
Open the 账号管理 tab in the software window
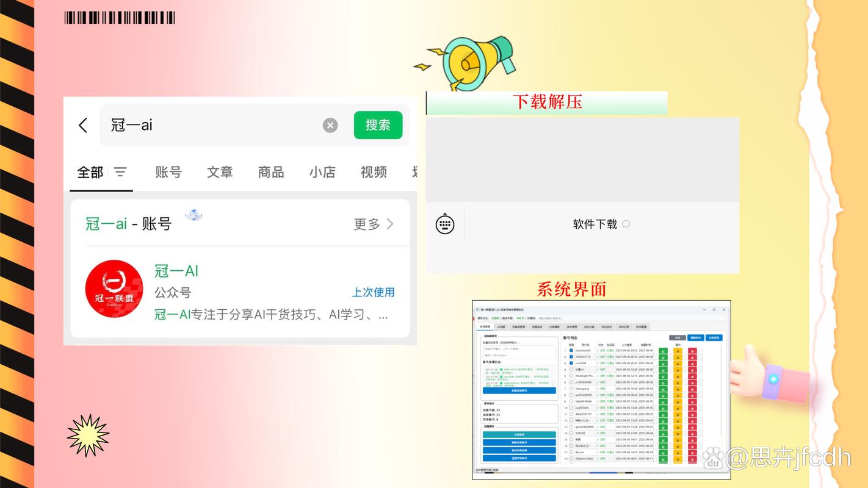(485, 327)
